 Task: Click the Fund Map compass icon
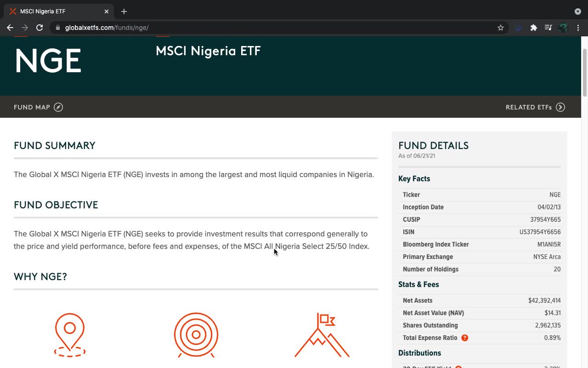coord(58,107)
